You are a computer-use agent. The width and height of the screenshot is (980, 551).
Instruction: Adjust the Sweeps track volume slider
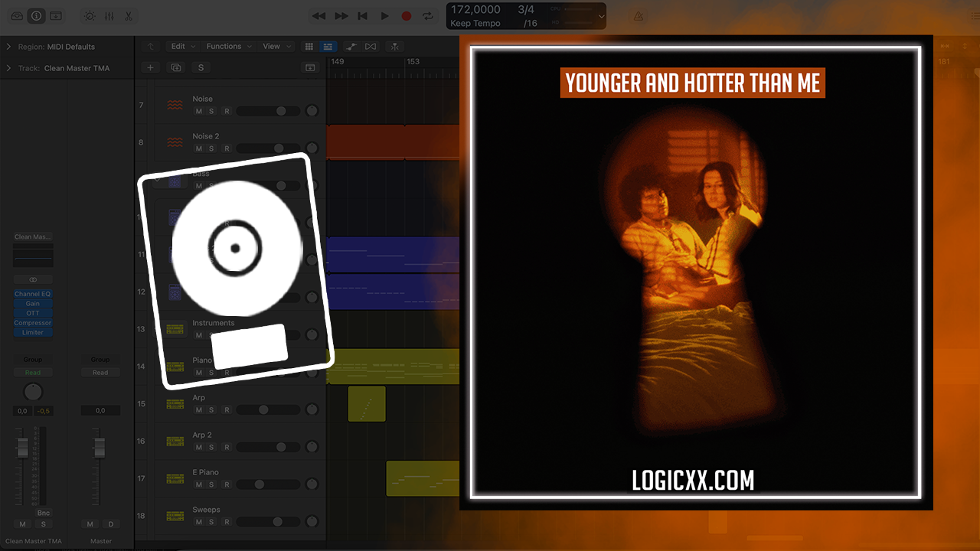268,522
